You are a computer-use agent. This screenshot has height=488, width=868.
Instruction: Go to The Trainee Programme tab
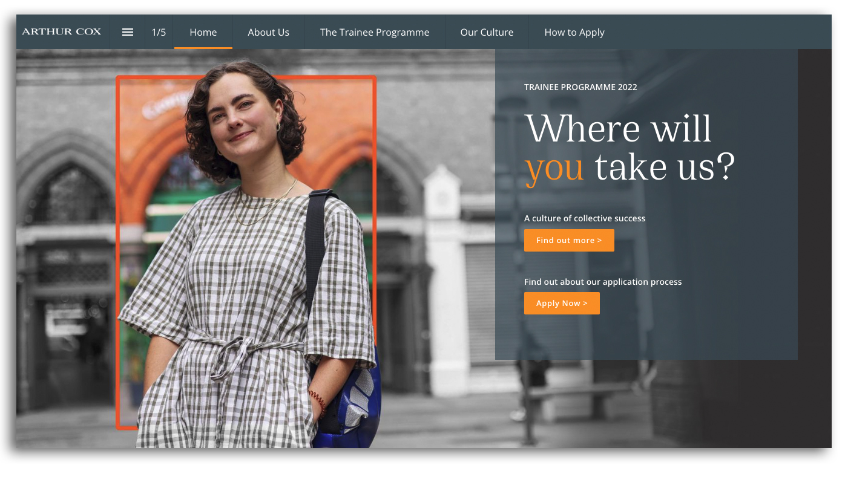(375, 32)
